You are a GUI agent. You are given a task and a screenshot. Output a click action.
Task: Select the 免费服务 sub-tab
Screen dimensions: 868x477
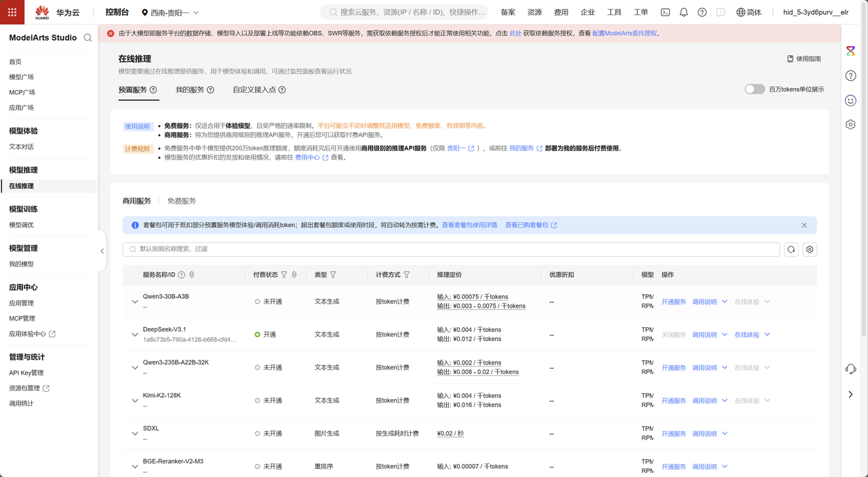182,201
